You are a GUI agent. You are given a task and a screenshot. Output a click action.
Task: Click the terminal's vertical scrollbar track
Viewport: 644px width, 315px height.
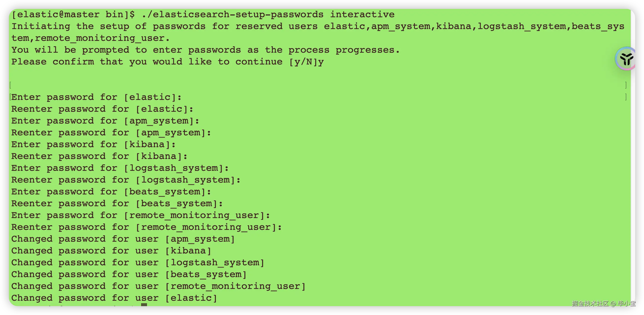coord(633,175)
